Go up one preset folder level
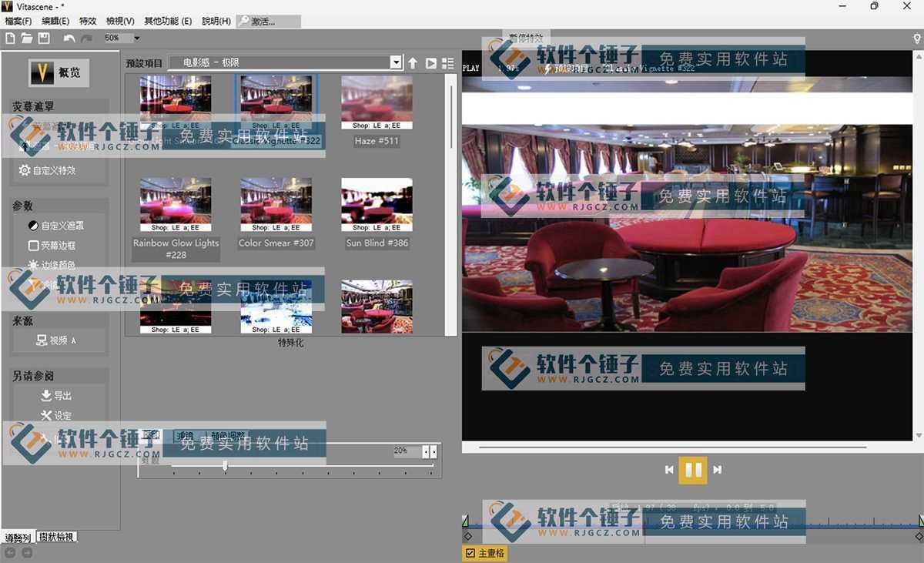The image size is (924, 563). coord(413,63)
